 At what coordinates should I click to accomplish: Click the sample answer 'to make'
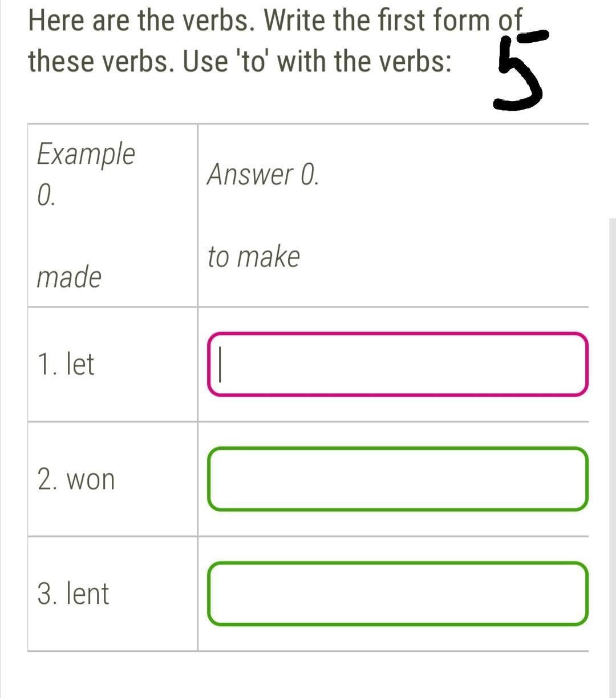pos(253,257)
